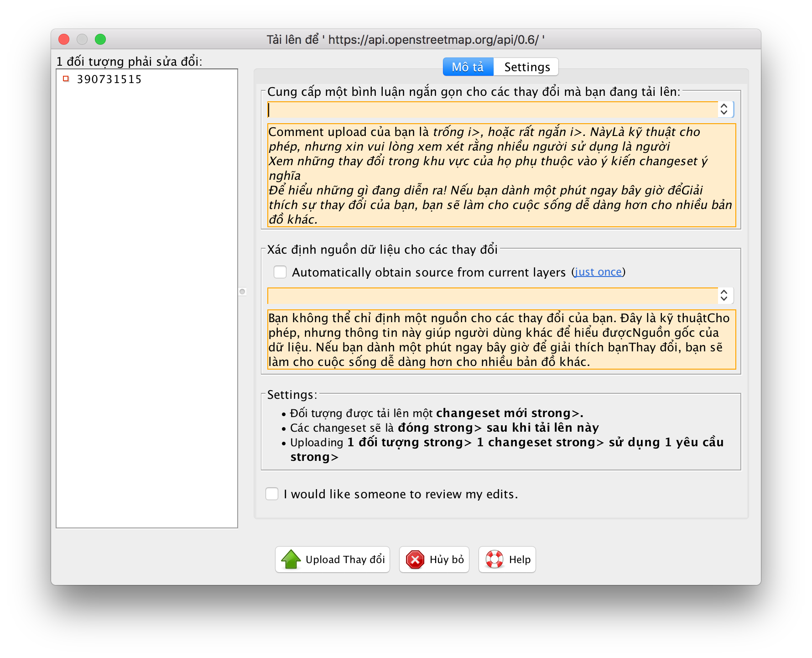The height and width of the screenshot is (658, 812).
Task: Click the red X cancel icon
Action: (415, 559)
